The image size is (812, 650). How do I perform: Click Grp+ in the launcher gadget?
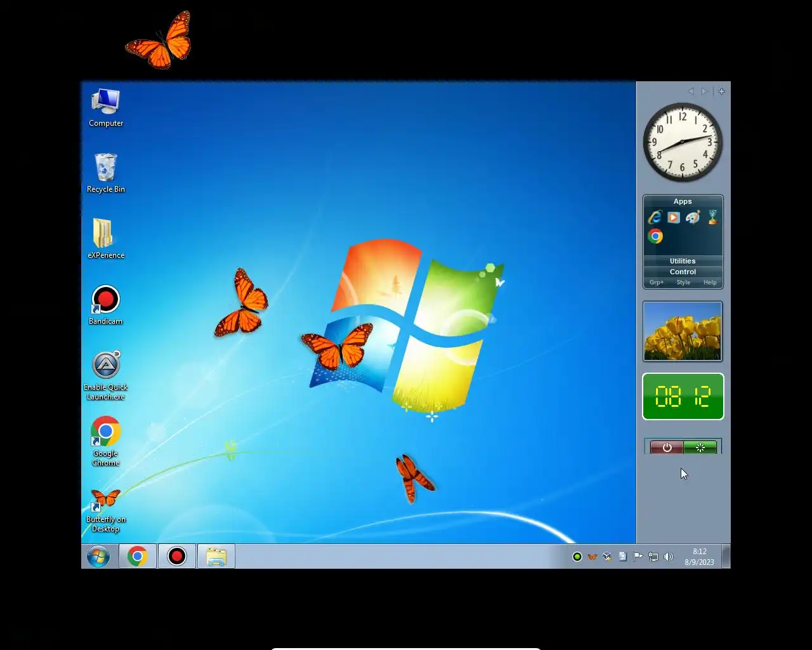coord(657,282)
